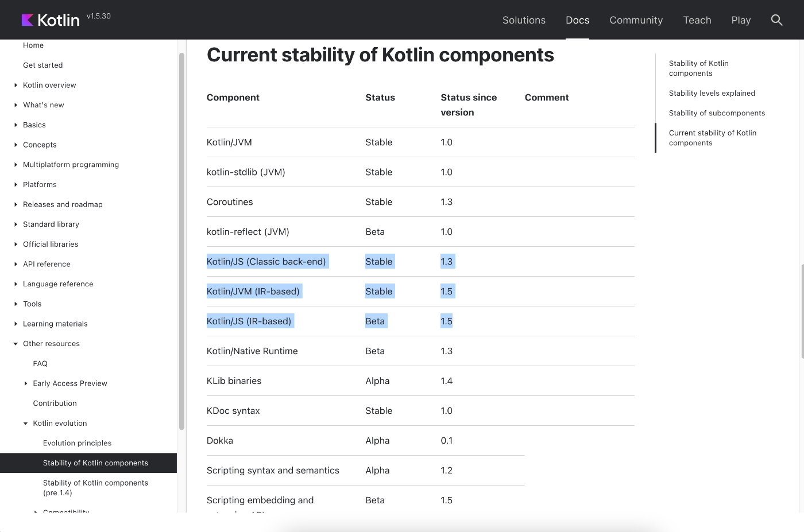
Task: Expand the Platforms arrow
Action: tap(16, 185)
